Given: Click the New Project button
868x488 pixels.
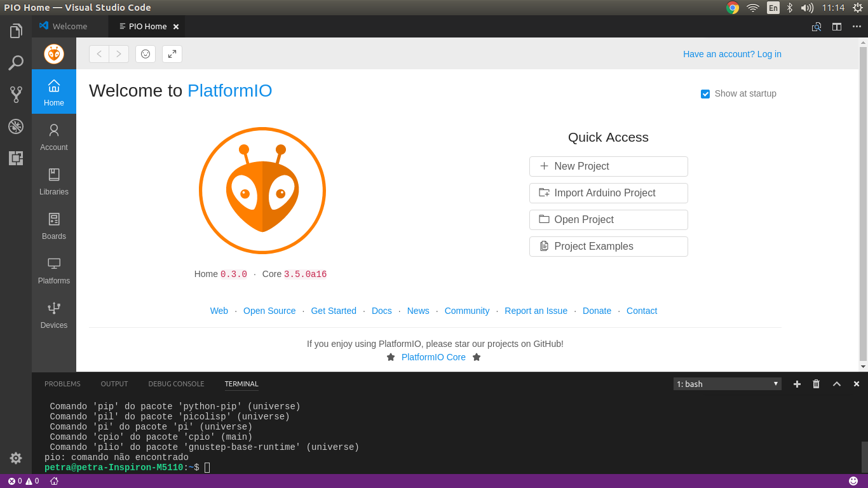Looking at the screenshot, I should pyautogui.click(x=608, y=166).
